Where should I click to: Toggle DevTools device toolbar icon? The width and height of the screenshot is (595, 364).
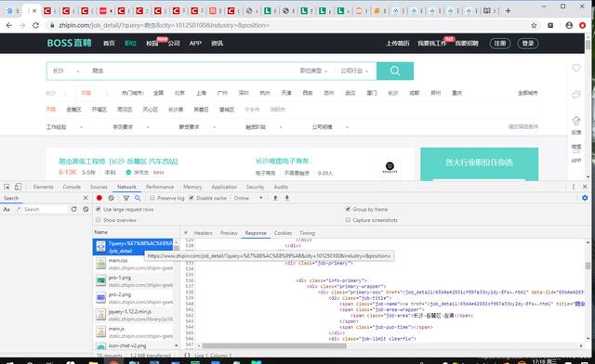(x=18, y=187)
